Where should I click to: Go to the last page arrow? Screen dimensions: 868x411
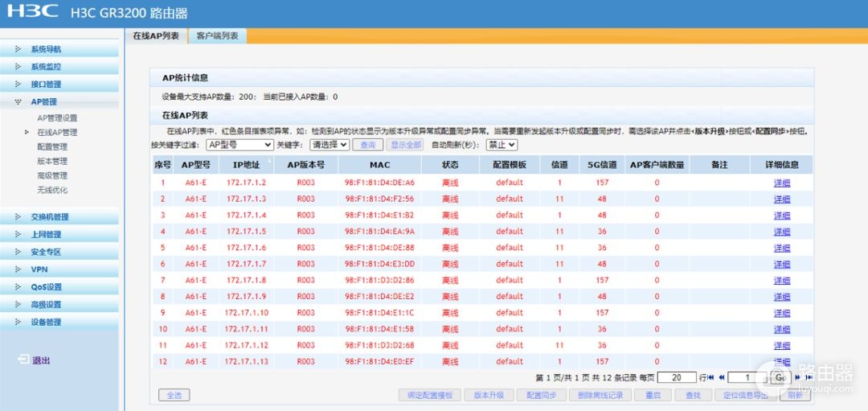click(809, 377)
